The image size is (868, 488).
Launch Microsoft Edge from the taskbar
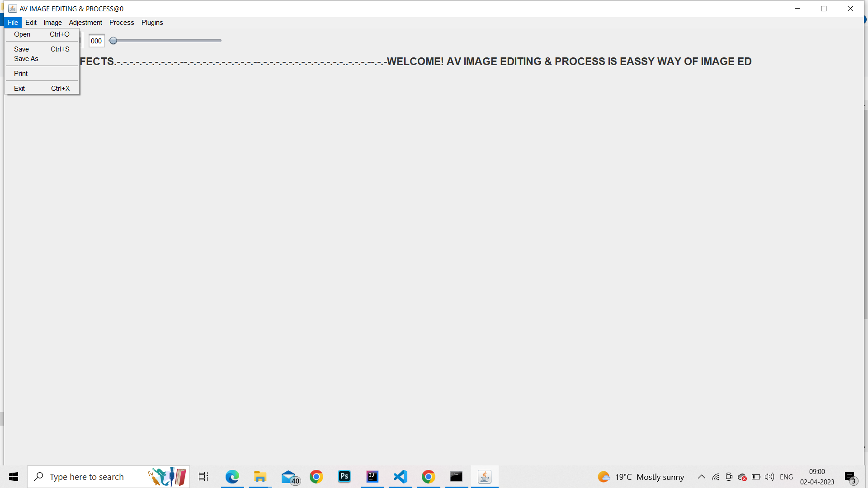(232, 476)
